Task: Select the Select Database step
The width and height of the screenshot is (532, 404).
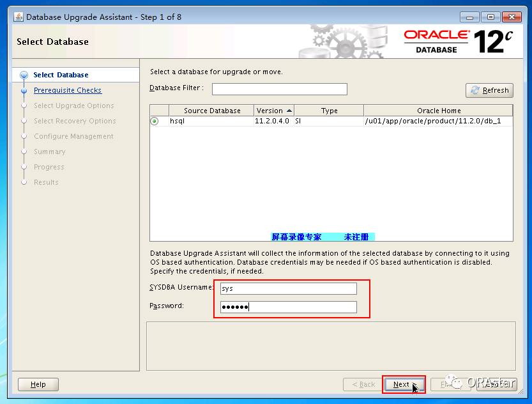Action: coord(61,75)
